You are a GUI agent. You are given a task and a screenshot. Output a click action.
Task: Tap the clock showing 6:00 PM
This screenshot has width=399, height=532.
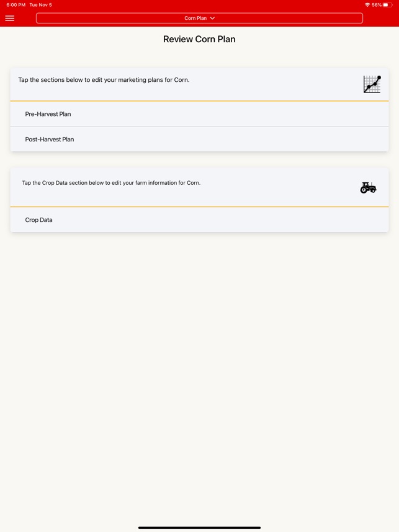[x=14, y=4]
